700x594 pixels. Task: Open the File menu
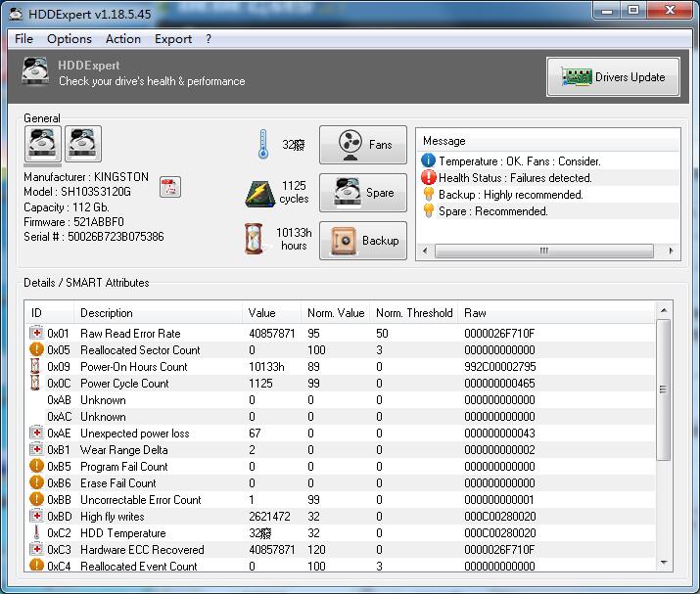[x=23, y=39]
